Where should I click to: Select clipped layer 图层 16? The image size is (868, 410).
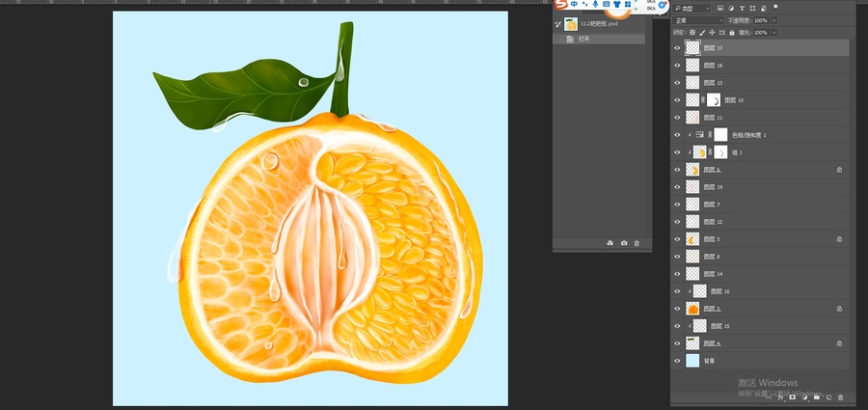[x=760, y=291]
